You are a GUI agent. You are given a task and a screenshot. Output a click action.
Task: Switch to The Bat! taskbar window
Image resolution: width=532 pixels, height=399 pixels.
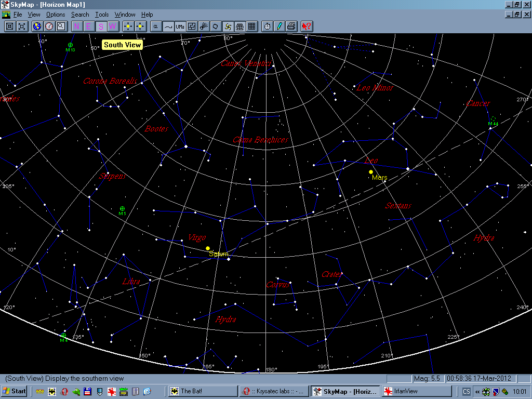pyautogui.click(x=203, y=391)
